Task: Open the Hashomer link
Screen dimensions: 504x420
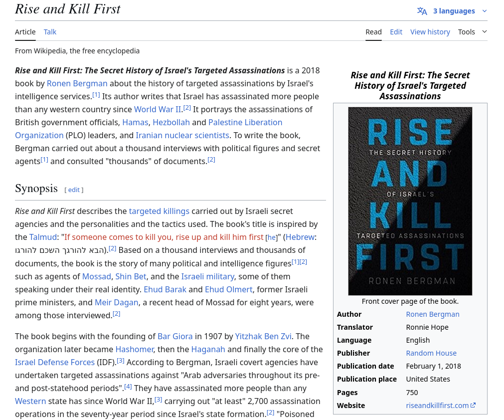Action: [135, 349]
